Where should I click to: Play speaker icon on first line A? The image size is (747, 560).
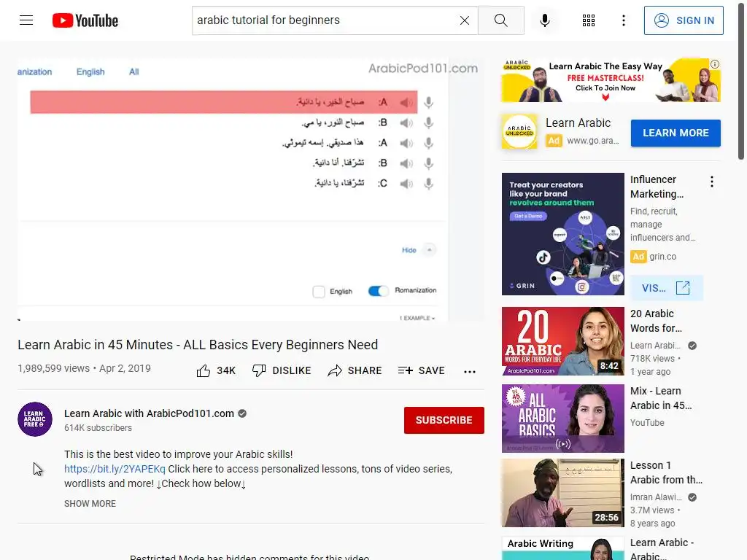[x=406, y=102]
